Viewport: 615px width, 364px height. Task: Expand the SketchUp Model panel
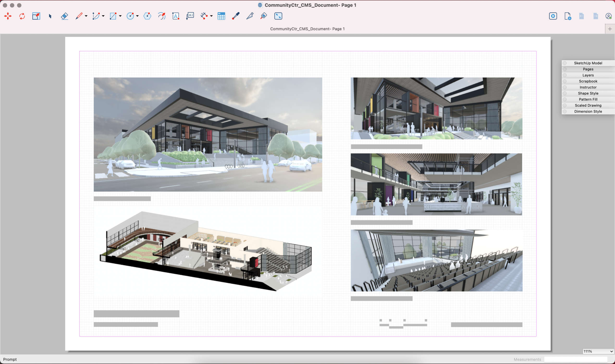(x=588, y=63)
